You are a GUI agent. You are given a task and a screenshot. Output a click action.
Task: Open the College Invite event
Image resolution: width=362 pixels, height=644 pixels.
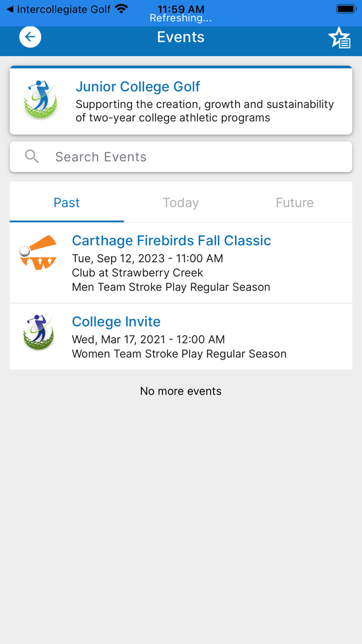pyautogui.click(x=116, y=321)
